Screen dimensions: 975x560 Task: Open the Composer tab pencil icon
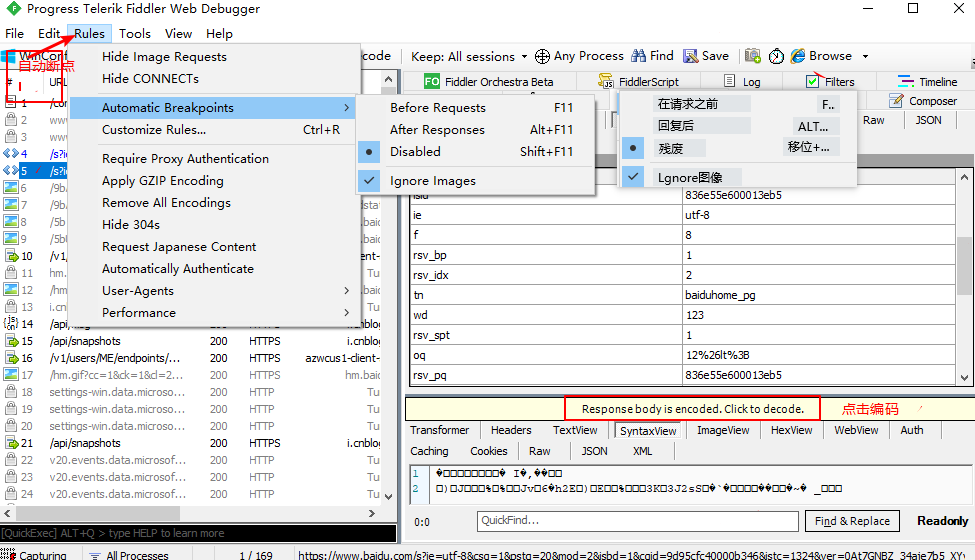click(x=896, y=101)
